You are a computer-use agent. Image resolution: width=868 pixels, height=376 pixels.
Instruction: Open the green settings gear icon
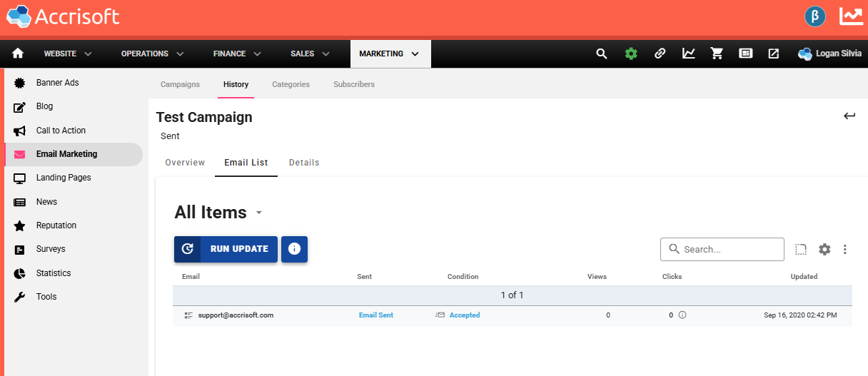click(x=631, y=54)
